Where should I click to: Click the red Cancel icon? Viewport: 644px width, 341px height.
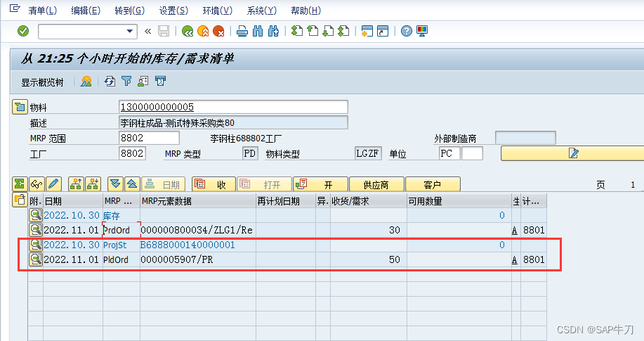218,31
